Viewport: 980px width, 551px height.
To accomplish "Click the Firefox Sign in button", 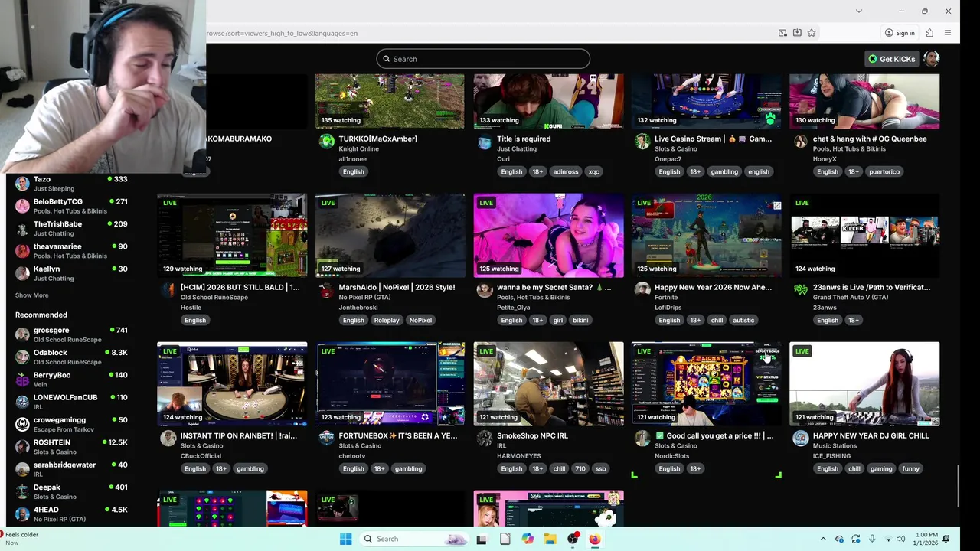I will coord(900,33).
